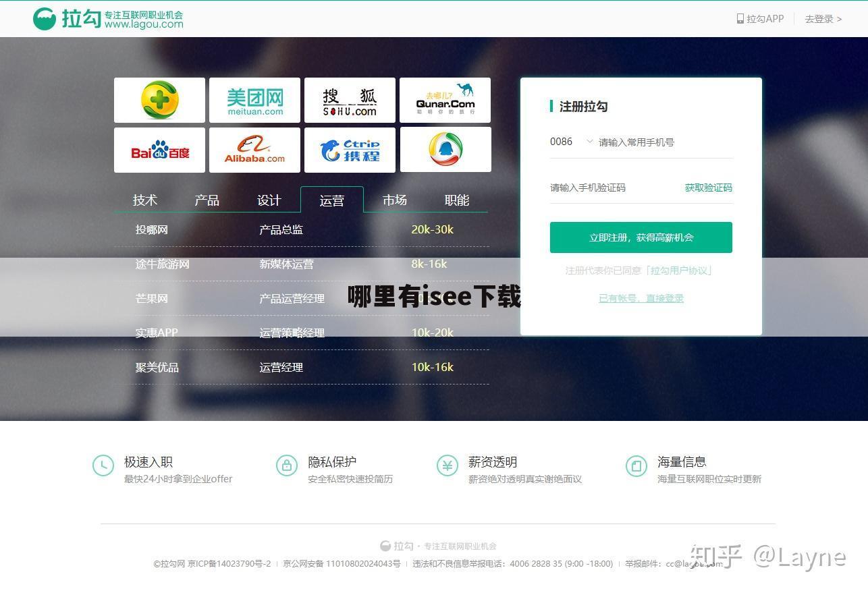
Task: Click the 产品运营经理 job title
Action: click(x=292, y=298)
